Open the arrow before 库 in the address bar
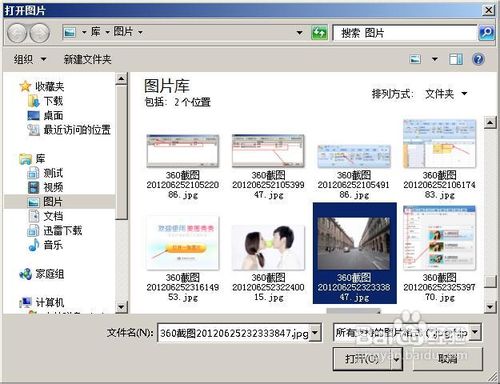 (x=84, y=32)
